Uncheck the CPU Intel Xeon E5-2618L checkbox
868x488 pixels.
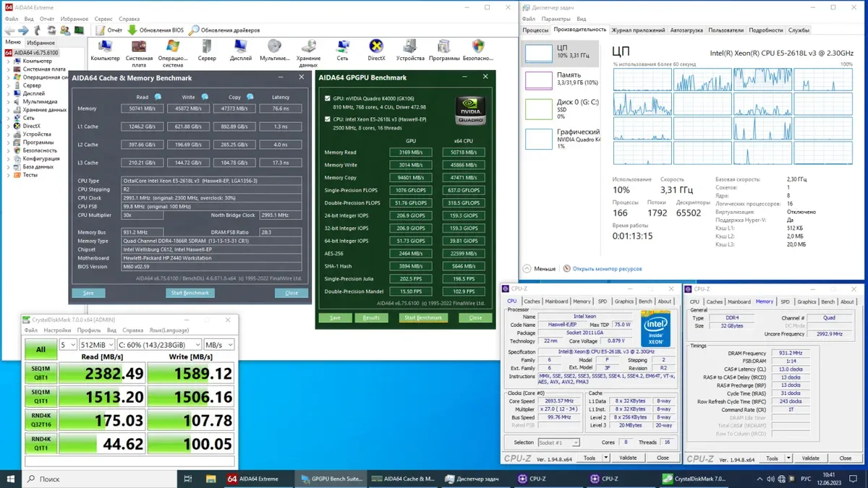tap(328, 119)
